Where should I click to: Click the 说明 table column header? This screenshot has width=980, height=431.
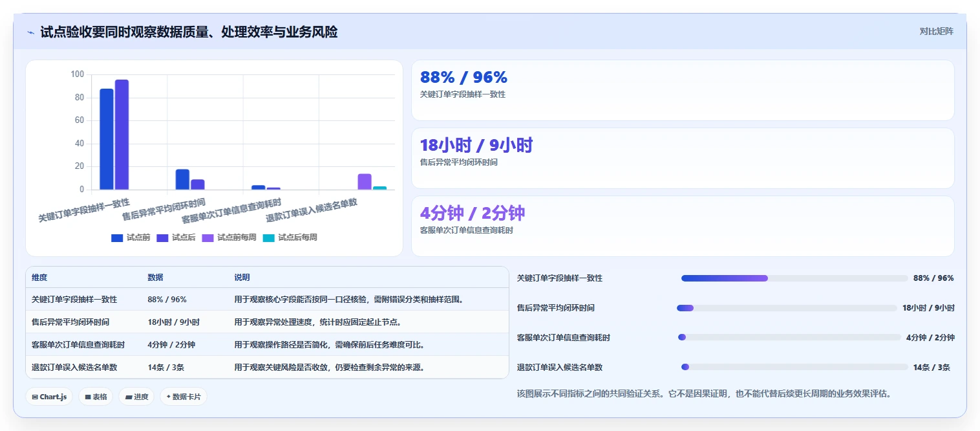(x=242, y=277)
